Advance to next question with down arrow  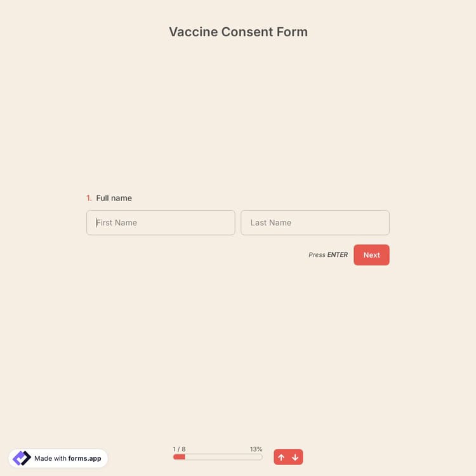click(x=295, y=458)
